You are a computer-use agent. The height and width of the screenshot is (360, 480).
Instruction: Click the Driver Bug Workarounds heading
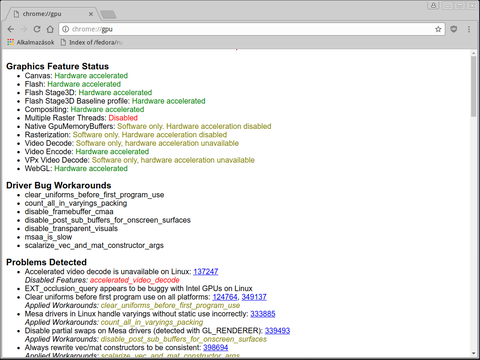[59, 185]
